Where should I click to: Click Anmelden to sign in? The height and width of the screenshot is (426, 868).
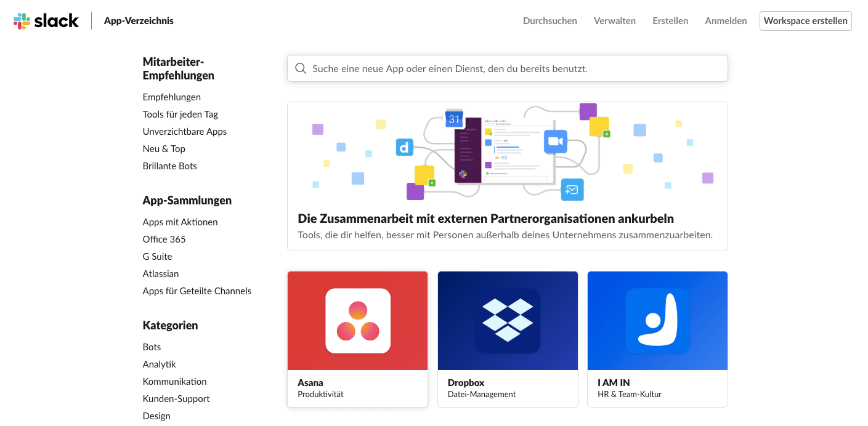click(x=726, y=20)
